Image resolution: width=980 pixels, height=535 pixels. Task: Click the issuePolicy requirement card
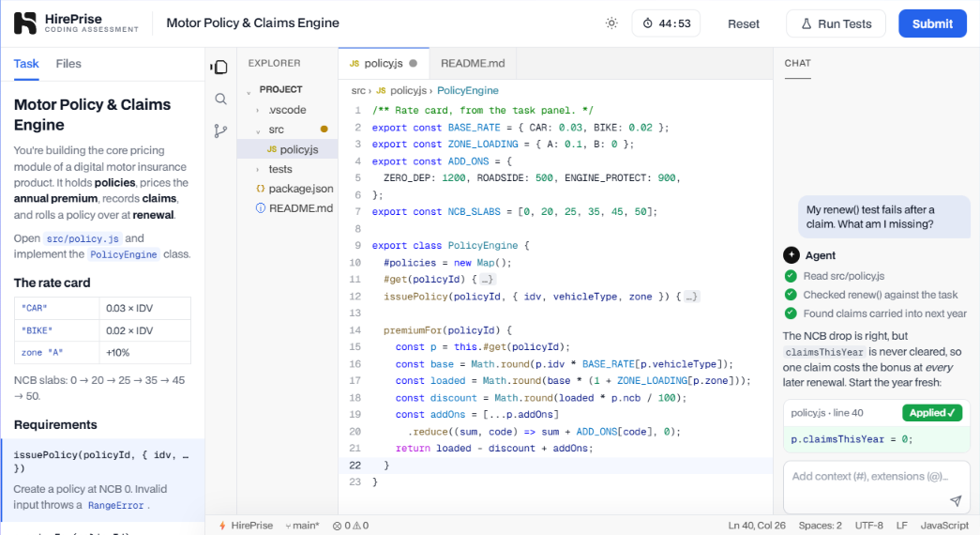tap(102, 480)
